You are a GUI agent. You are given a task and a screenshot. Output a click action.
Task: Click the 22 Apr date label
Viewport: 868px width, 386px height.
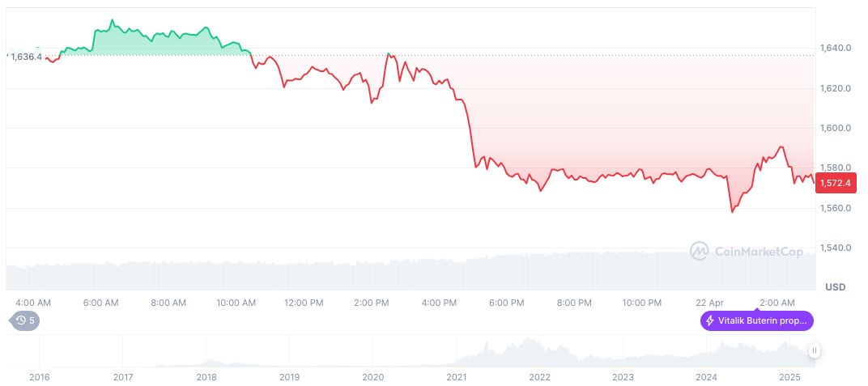coord(709,303)
